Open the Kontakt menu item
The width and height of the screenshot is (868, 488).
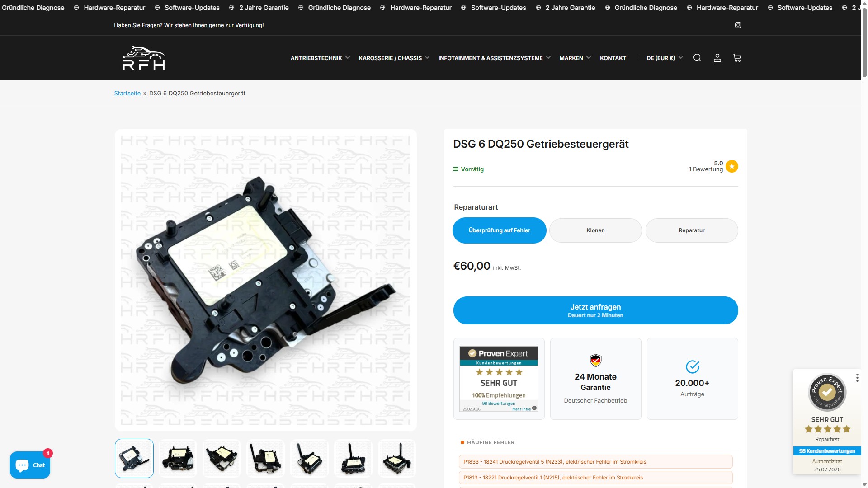[613, 58]
